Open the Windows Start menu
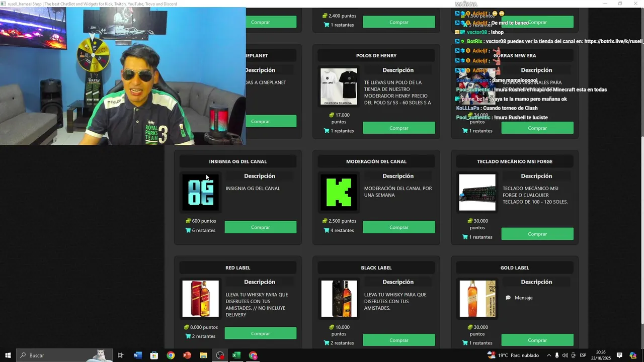 point(8,355)
